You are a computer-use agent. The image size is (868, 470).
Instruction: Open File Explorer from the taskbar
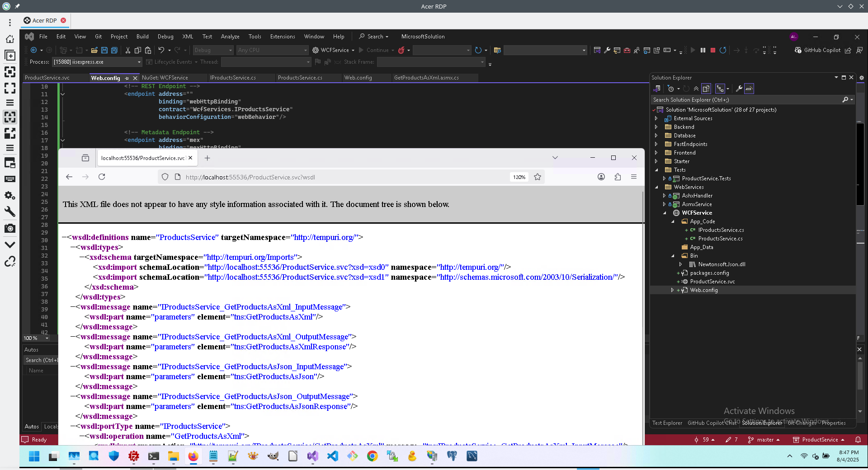click(173, 456)
